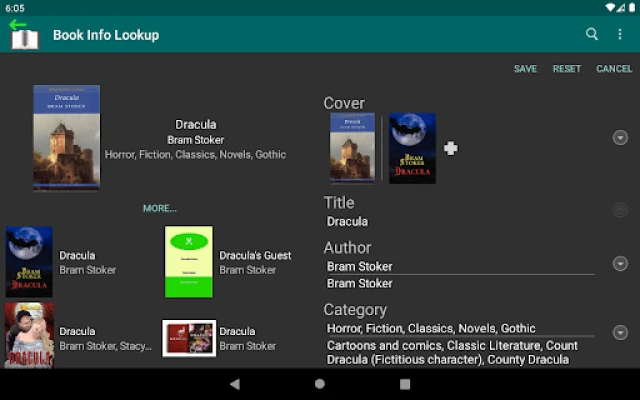The image size is (640, 400).
Task: Edit the Title field containing Dracula
Action: click(460, 221)
